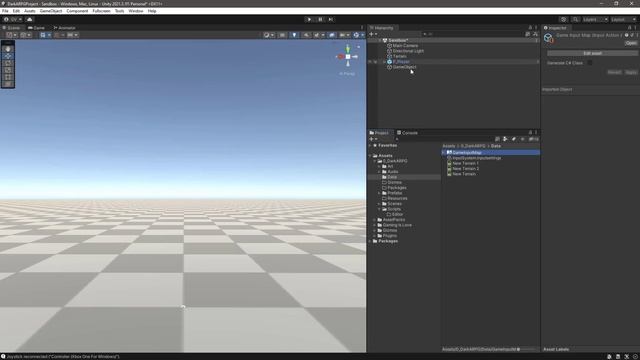Adjust the Project icon size slider
Image resolution: width=640 pixels, height=360 pixels.
pos(527,349)
